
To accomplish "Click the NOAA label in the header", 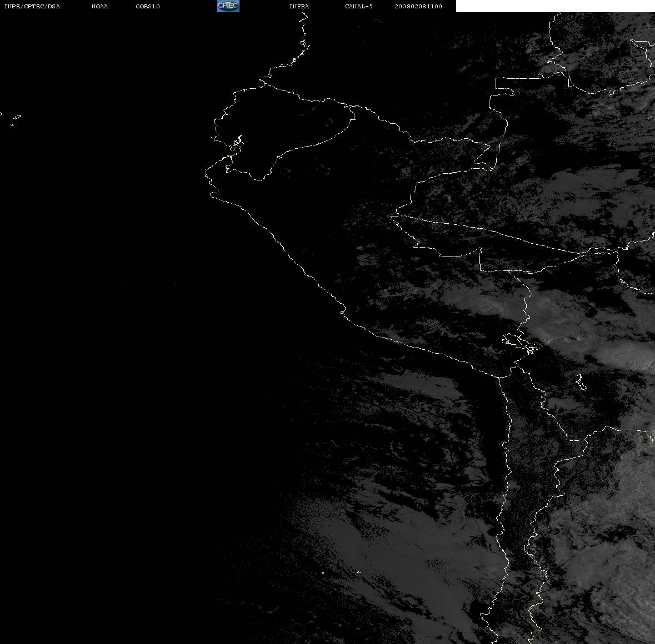I will pyautogui.click(x=99, y=6).
